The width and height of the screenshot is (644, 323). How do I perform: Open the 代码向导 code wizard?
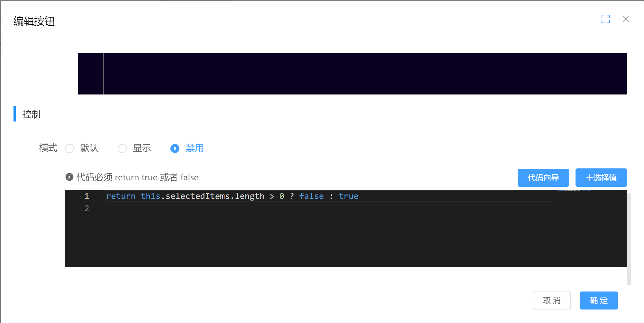click(543, 178)
